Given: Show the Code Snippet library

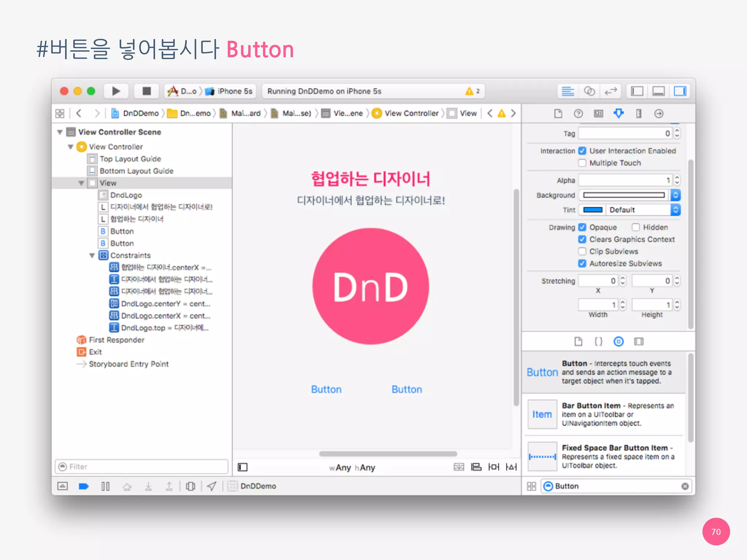Looking at the screenshot, I should pos(599,342).
